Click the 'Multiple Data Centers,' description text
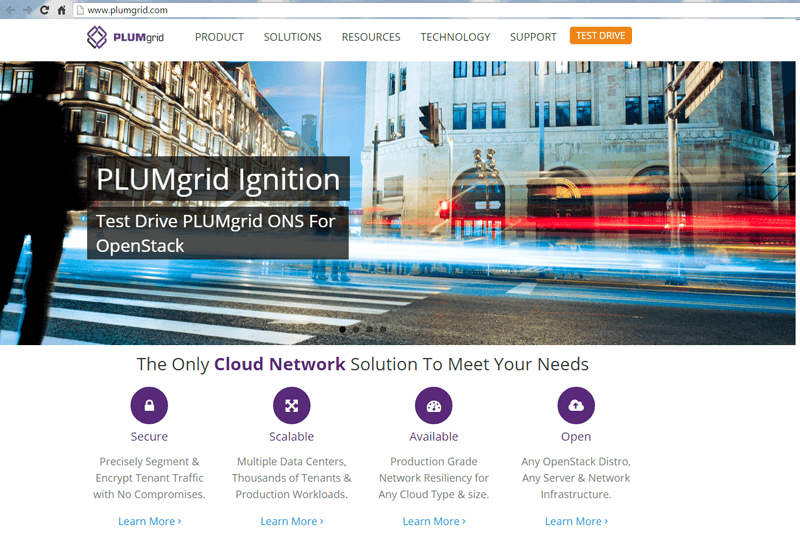Viewport: 800px width, 543px height. [x=292, y=462]
